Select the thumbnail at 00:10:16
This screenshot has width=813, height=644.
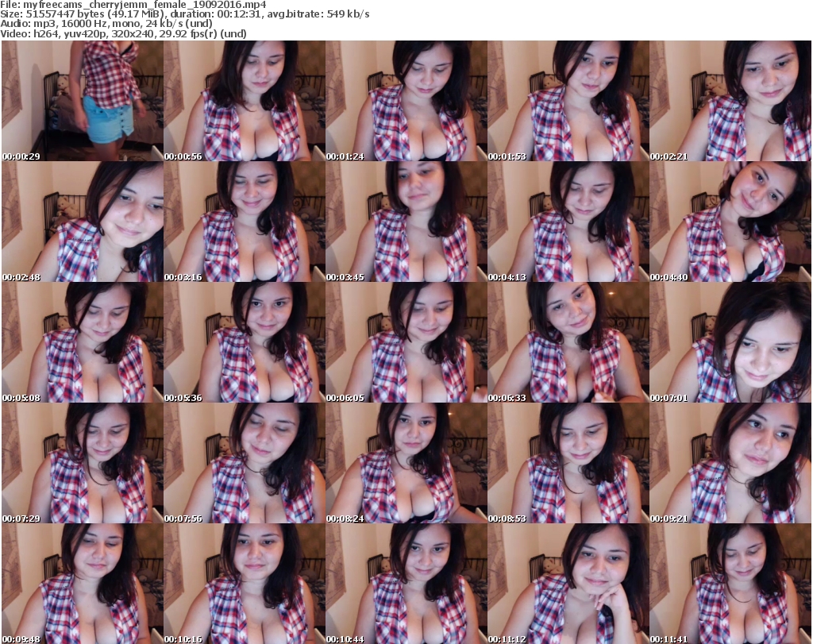click(x=245, y=584)
